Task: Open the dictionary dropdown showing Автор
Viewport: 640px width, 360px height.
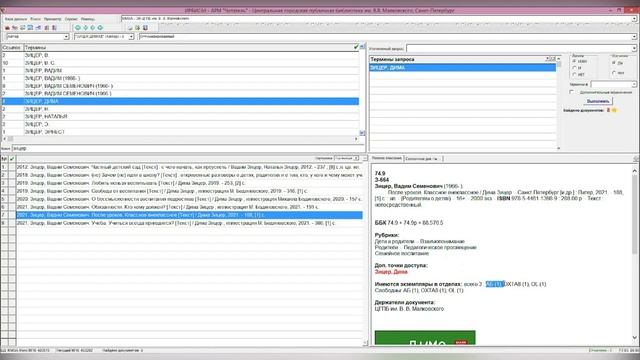Action: click(x=131, y=37)
